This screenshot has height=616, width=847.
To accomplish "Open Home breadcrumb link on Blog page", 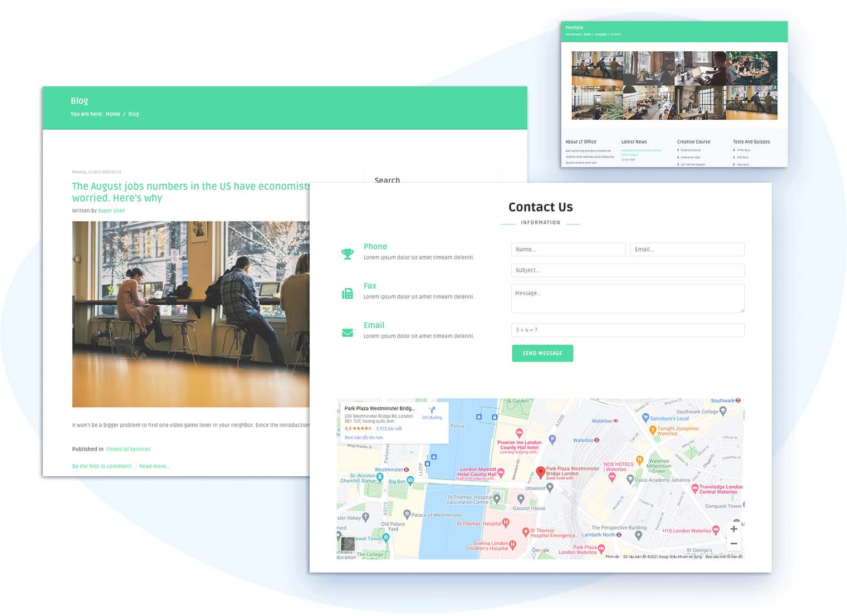I will tap(113, 114).
